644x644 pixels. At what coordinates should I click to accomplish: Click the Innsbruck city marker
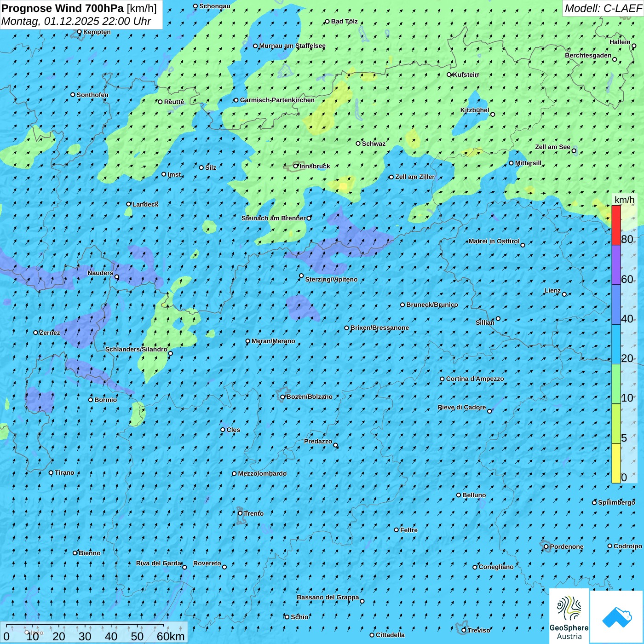tap(296, 166)
